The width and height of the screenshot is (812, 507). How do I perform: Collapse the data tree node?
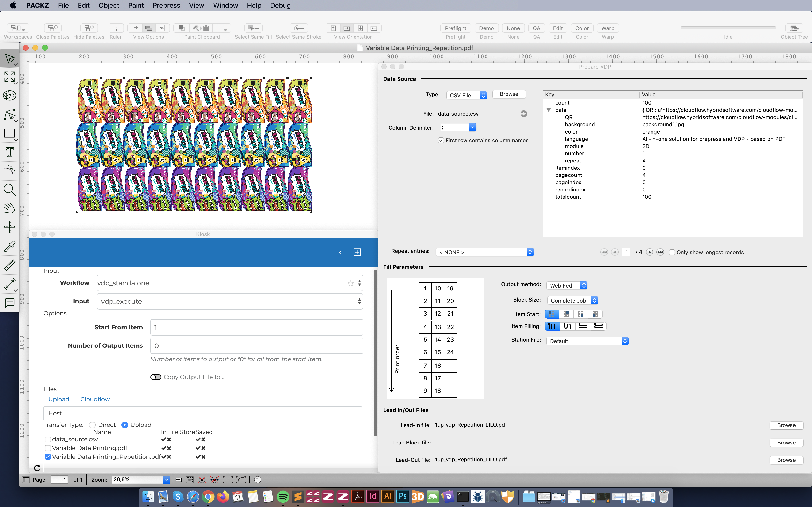(549, 110)
